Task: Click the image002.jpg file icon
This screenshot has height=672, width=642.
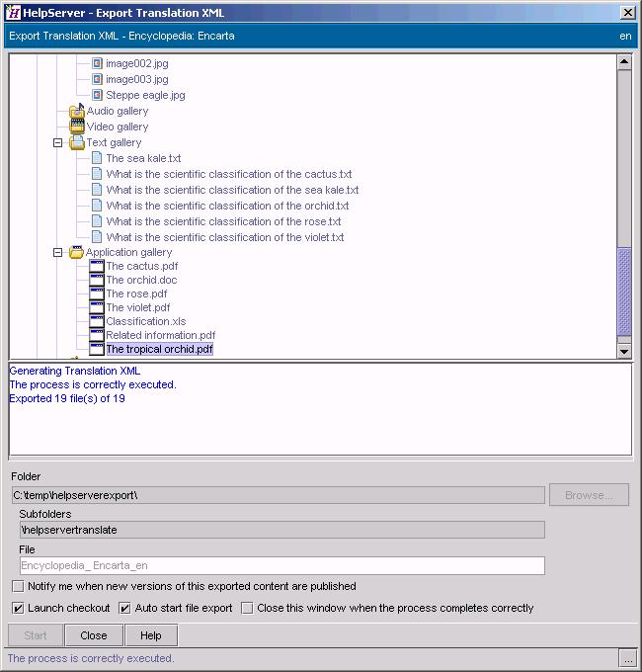Action: pyautogui.click(x=97, y=63)
